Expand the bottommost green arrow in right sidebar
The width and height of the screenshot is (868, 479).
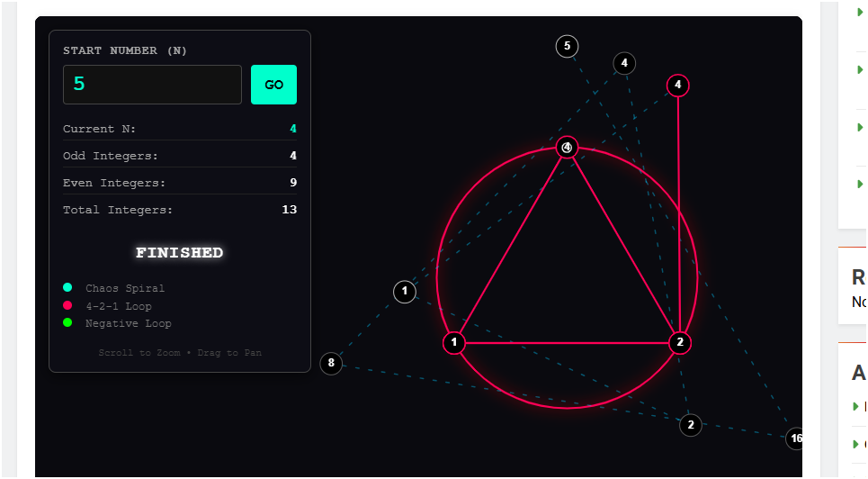pyautogui.click(x=857, y=444)
